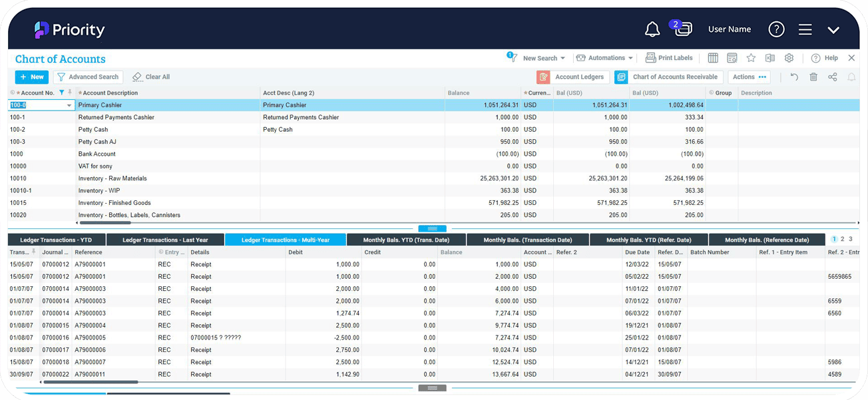The width and height of the screenshot is (868, 400).
Task: Open the New Search dropdown
Action: click(x=542, y=58)
